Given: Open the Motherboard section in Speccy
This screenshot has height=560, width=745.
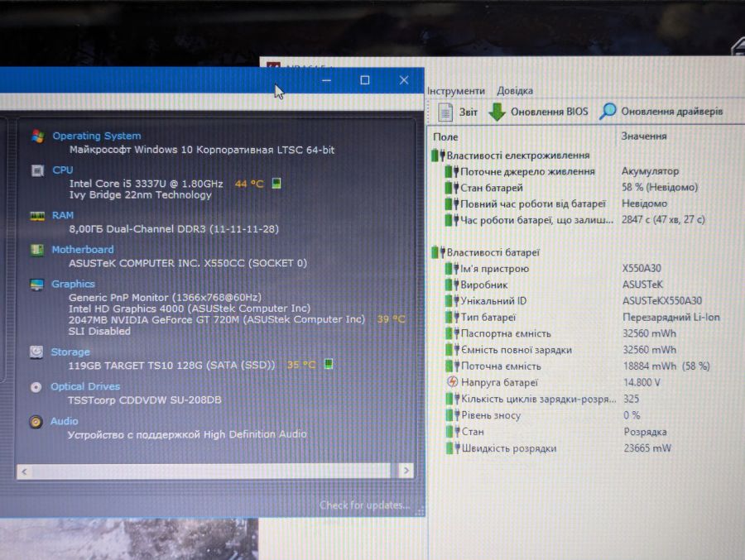Looking at the screenshot, I should 83,249.
